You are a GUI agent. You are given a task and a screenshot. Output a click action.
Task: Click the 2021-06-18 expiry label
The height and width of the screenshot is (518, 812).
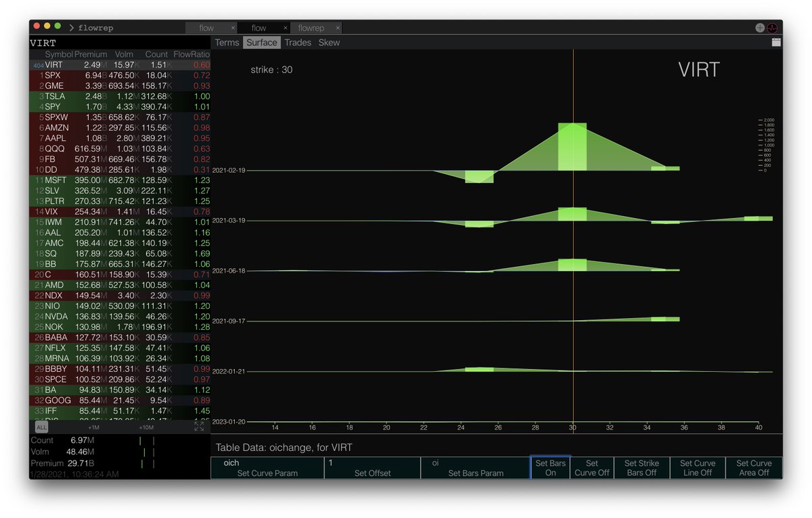(x=229, y=271)
